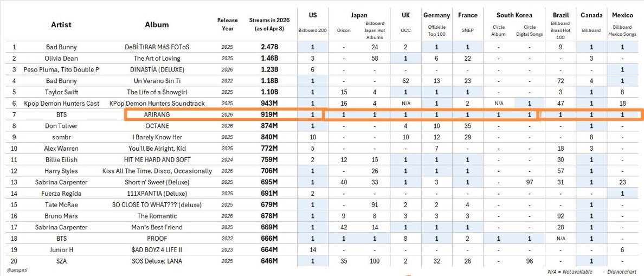
Task: Click You'll Be Alright, Kid album
Action: 157,148
